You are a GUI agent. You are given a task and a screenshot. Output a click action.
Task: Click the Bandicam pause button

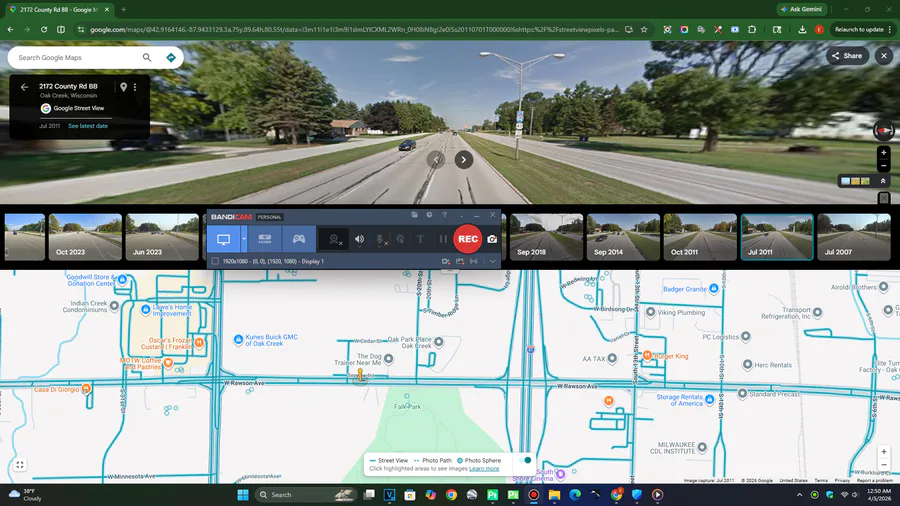[x=443, y=239]
